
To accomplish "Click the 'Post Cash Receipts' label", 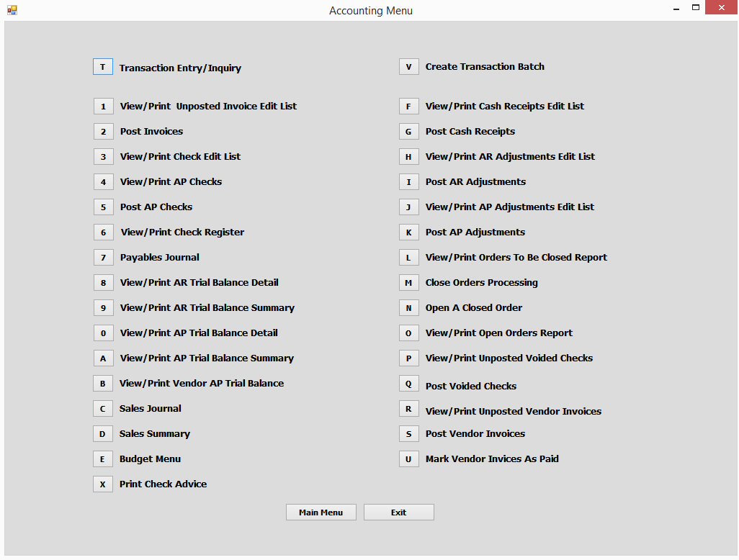I will [x=470, y=132].
